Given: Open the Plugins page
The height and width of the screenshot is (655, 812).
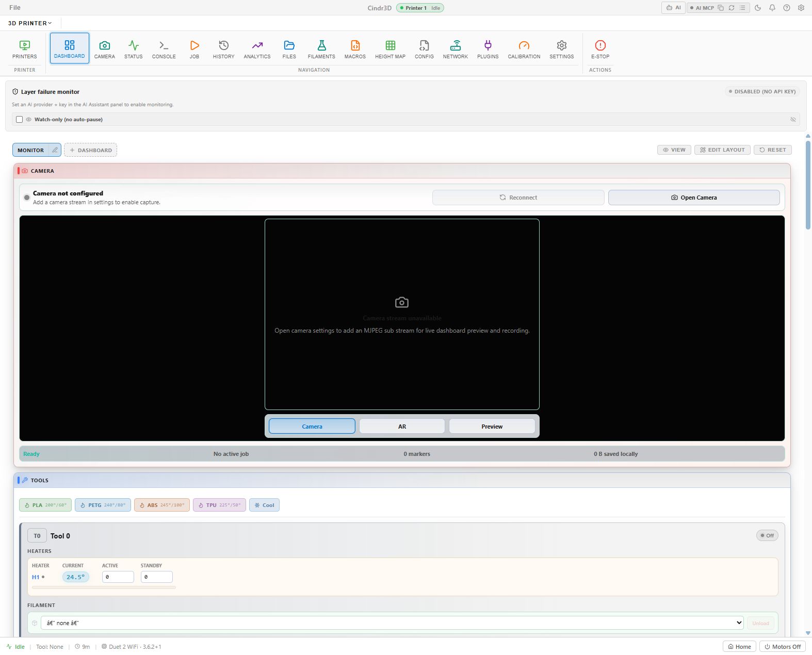Looking at the screenshot, I should pyautogui.click(x=488, y=48).
